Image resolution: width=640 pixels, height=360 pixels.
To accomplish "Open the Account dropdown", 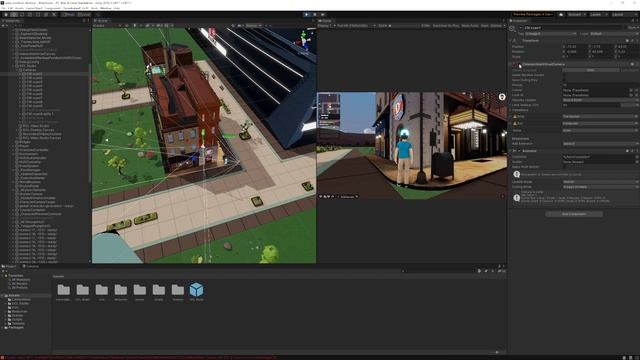I will click(577, 14).
